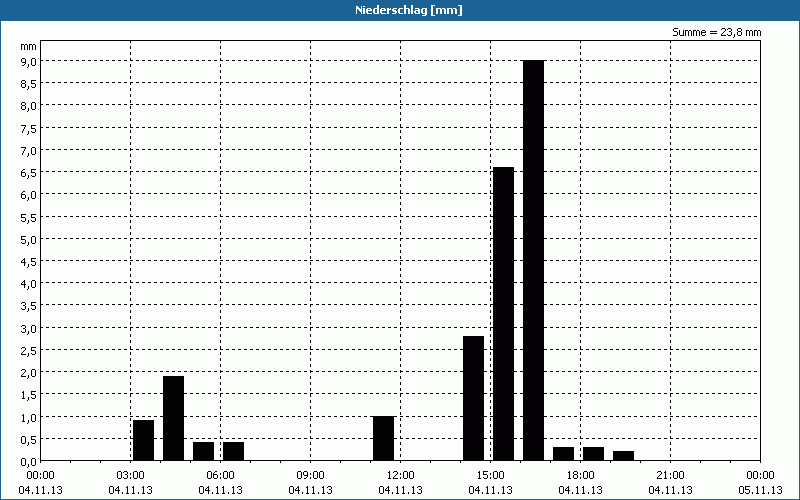Click the '21:00' time label

tap(670, 476)
